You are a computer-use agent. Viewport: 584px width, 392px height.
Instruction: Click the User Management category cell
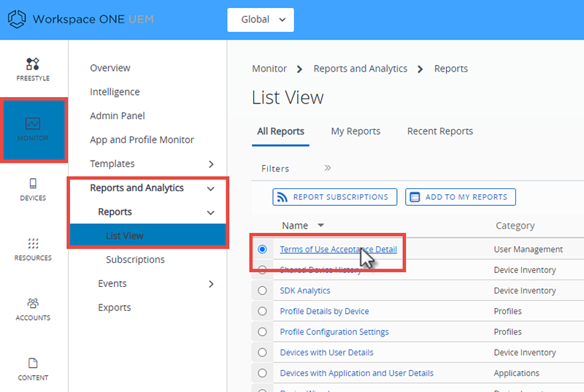(x=528, y=250)
